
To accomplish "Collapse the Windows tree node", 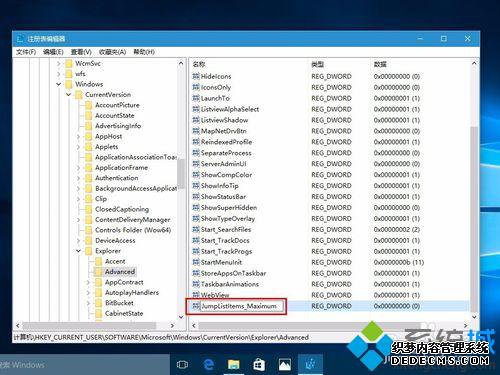I will pos(59,84).
